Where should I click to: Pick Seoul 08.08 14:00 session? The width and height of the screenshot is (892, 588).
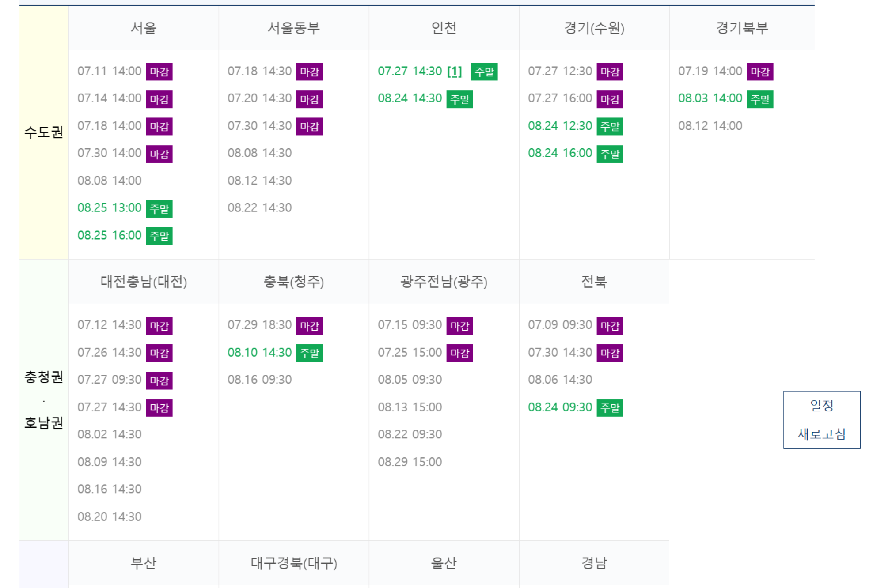pos(109,181)
